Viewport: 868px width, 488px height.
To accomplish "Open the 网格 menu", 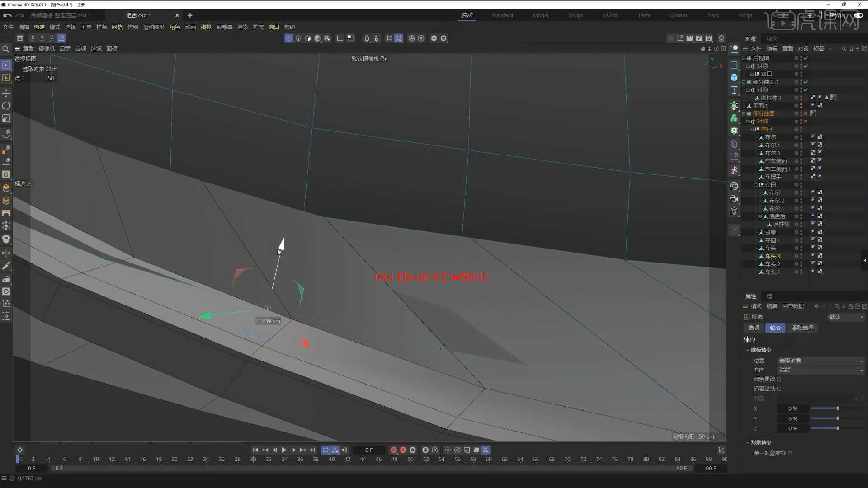I will click(x=117, y=27).
